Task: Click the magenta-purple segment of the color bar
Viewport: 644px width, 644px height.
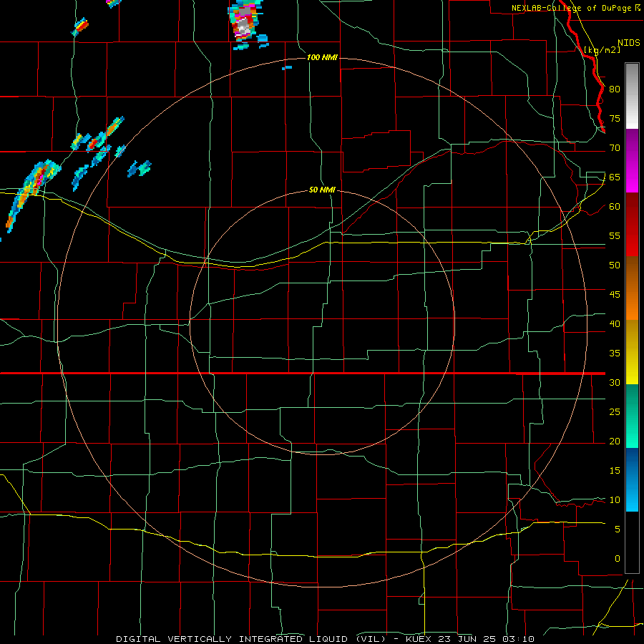Action: point(632,160)
